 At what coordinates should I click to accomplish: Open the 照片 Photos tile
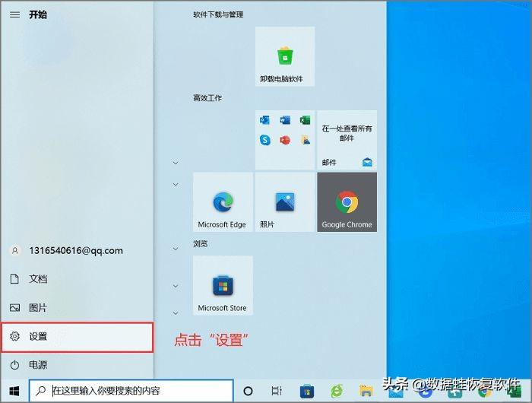(285, 202)
